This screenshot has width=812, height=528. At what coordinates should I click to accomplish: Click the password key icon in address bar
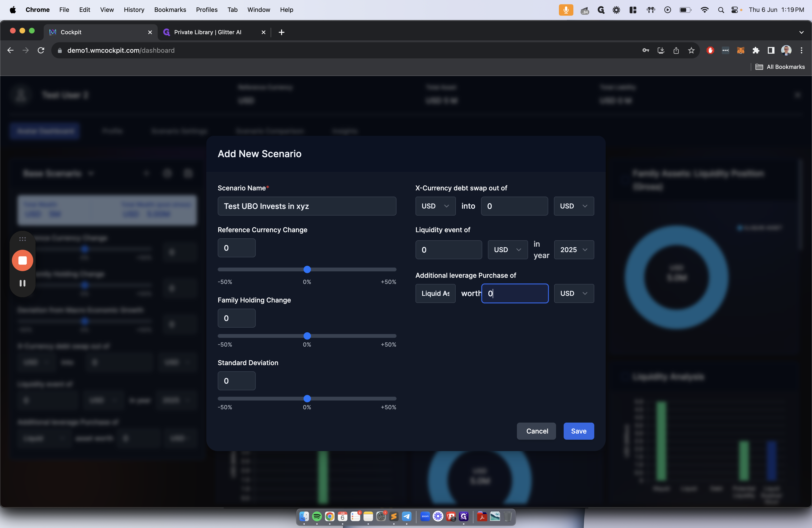(646, 51)
